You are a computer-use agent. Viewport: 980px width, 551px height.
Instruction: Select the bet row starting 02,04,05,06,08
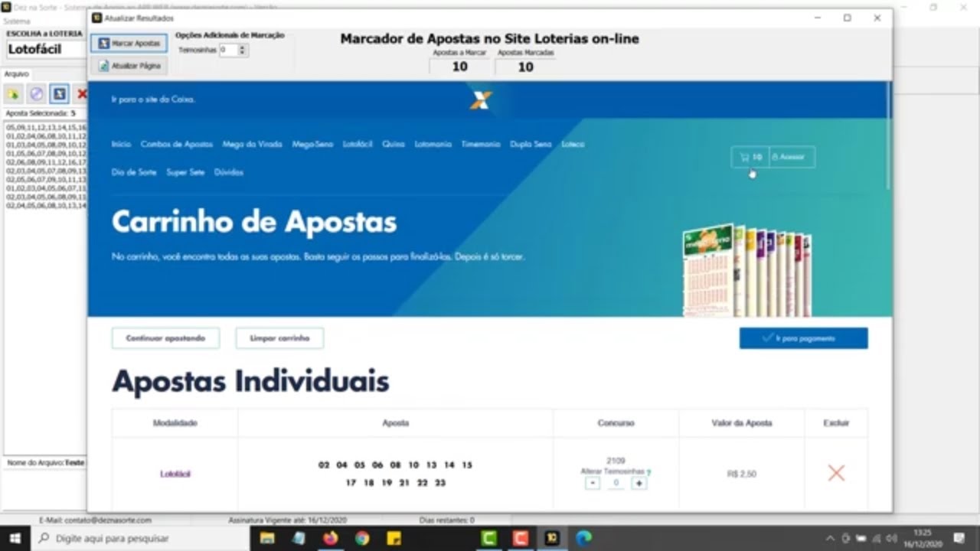pyautogui.click(x=46, y=206)
